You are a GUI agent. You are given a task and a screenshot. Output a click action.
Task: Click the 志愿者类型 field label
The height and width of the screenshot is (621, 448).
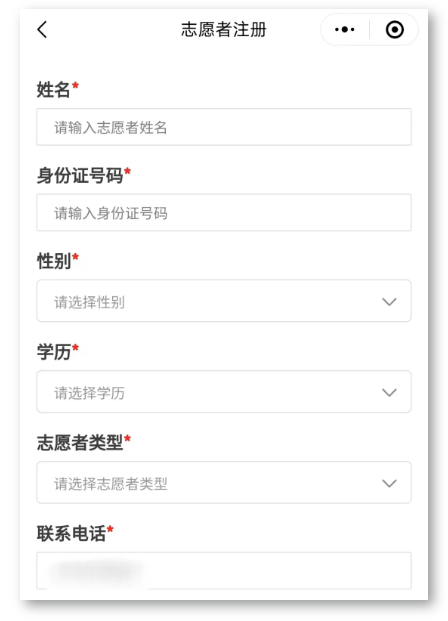point(80,442)
